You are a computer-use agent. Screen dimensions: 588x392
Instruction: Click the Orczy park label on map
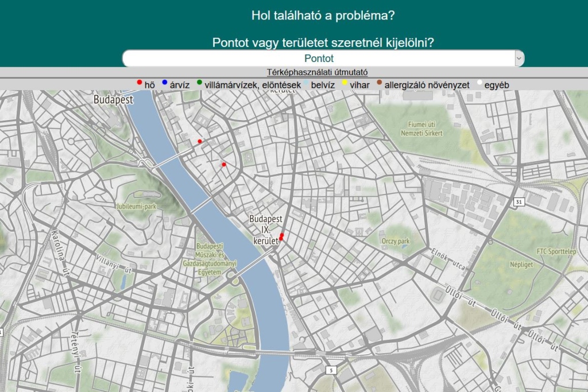pos(396,241)
